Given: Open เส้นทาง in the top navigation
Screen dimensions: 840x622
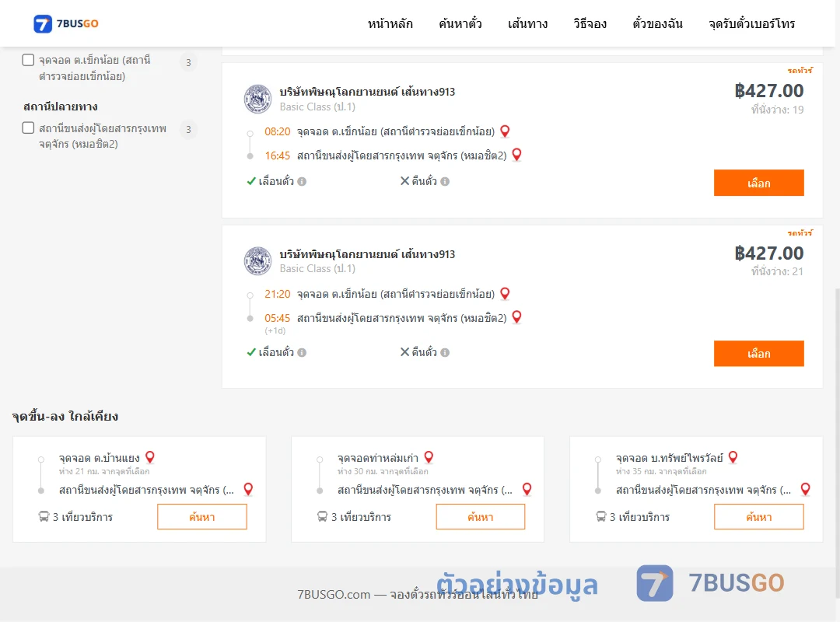Looking at the screenshot, I should pos(527,23).
